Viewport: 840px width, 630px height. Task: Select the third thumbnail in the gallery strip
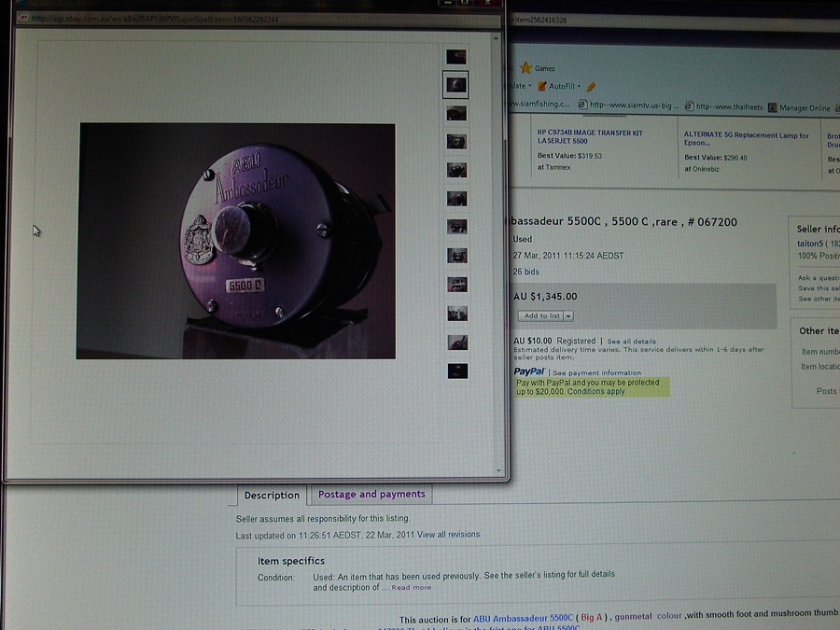click(x=456, y=113)
